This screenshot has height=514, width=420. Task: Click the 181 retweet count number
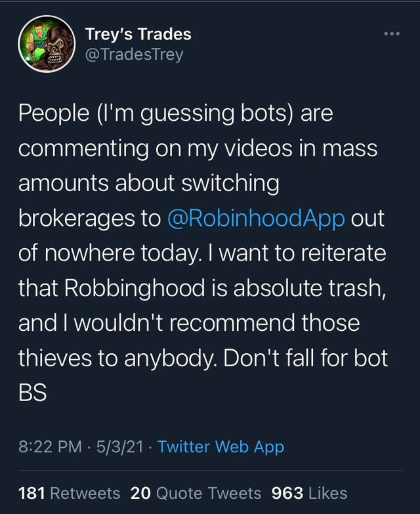[31, 493]
